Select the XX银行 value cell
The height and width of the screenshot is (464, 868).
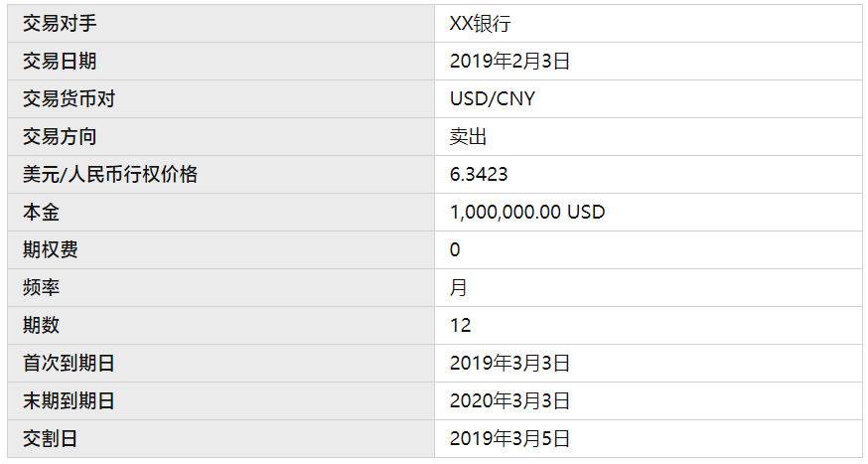coord(649,23)
